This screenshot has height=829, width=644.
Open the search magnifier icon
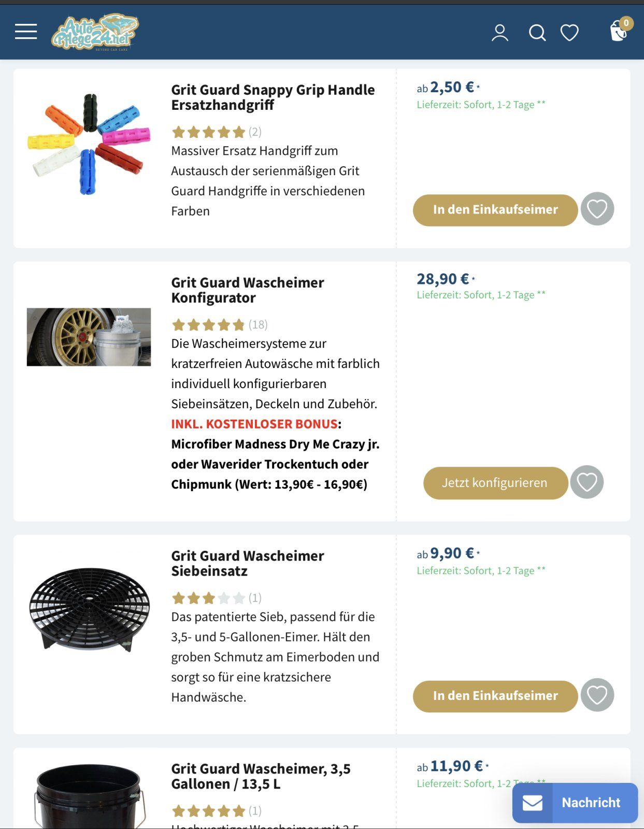click(537, 33)
